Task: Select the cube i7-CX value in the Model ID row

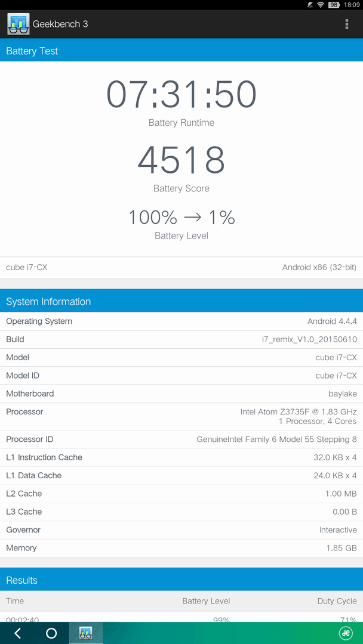Action: (336, 376)
